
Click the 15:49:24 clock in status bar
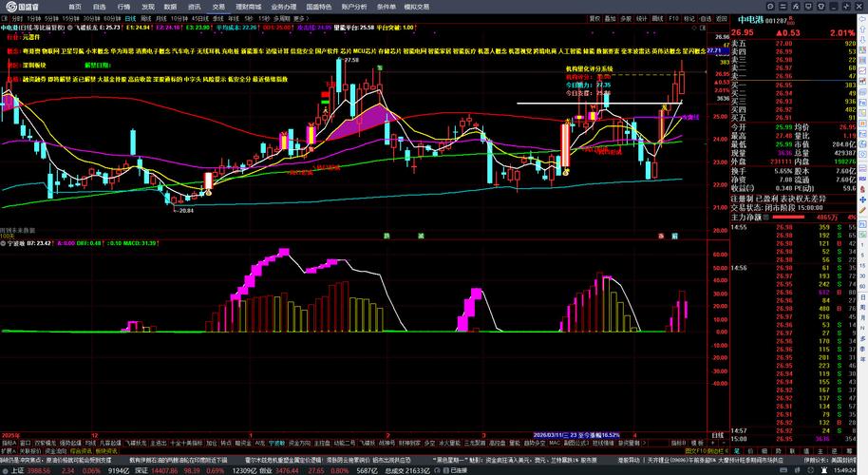843,470
